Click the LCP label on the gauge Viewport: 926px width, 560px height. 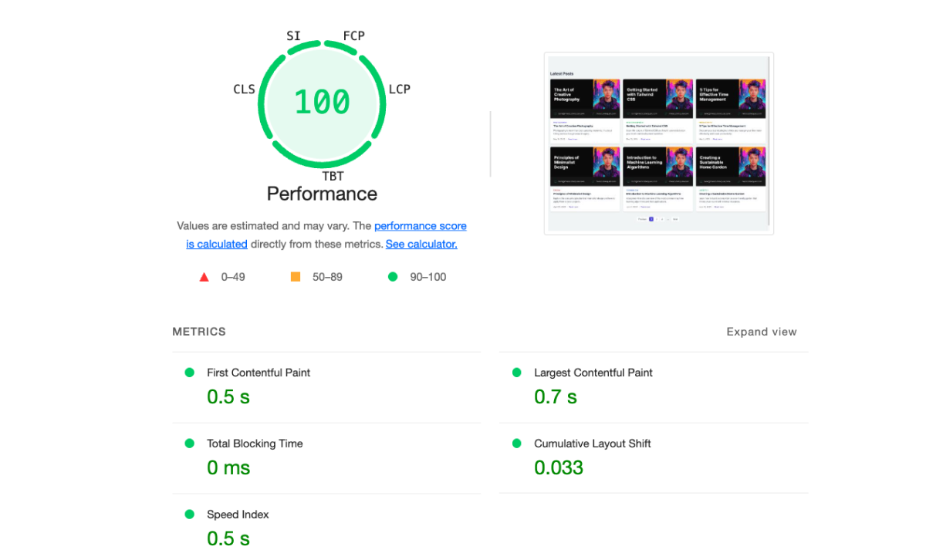[399, 89]
